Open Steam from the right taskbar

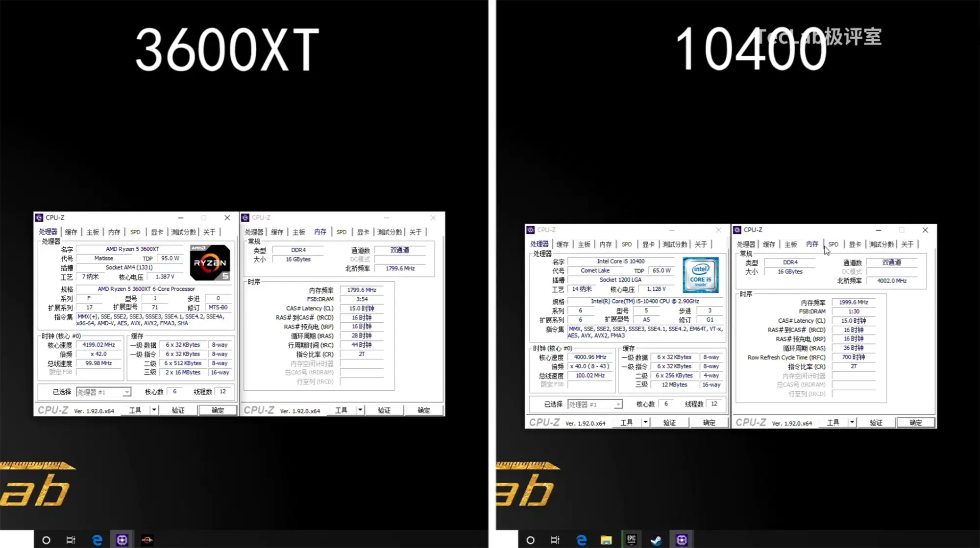pos(656,540)
